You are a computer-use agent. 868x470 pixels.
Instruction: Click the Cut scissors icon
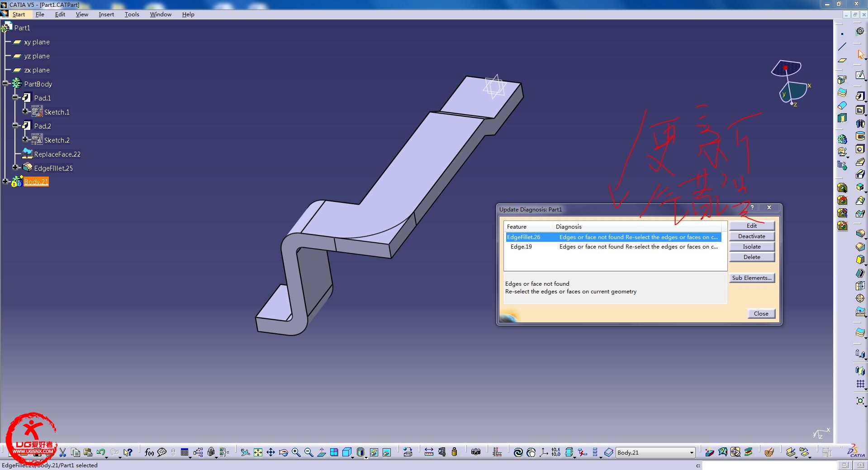pyautogui.click(x=63, y=452)
